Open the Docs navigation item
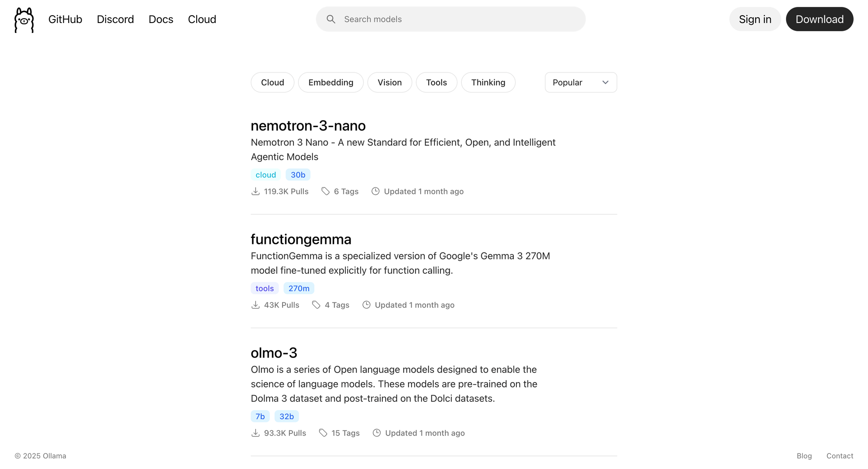This screenshot has height=469, width=868. [x=161, y=19]
